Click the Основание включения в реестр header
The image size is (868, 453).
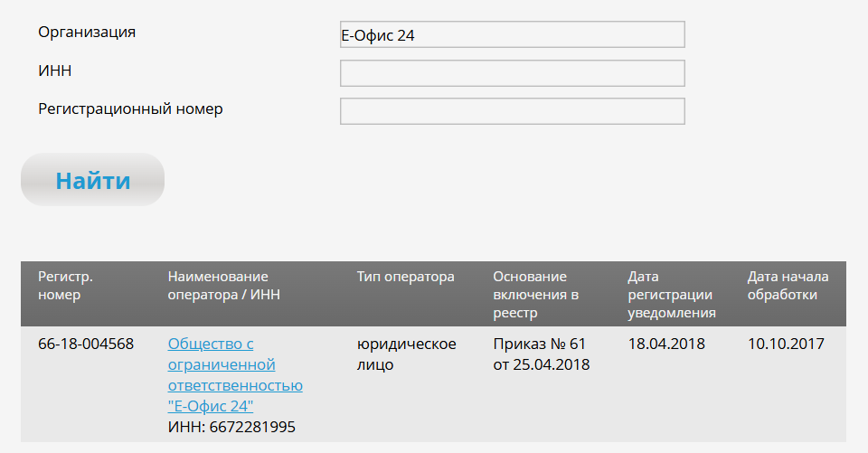pyautogui.click(x=536, y=295)
